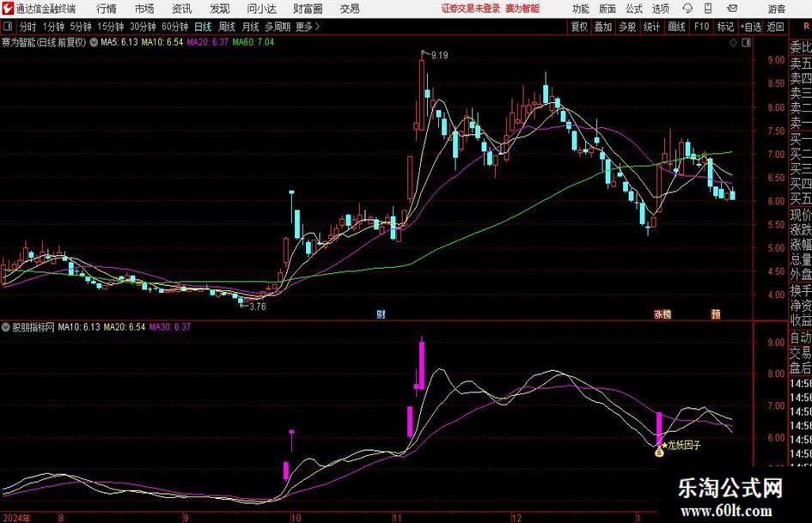Click the 统计 statistics button
This screenshot has width=812, height=523.
651,27
